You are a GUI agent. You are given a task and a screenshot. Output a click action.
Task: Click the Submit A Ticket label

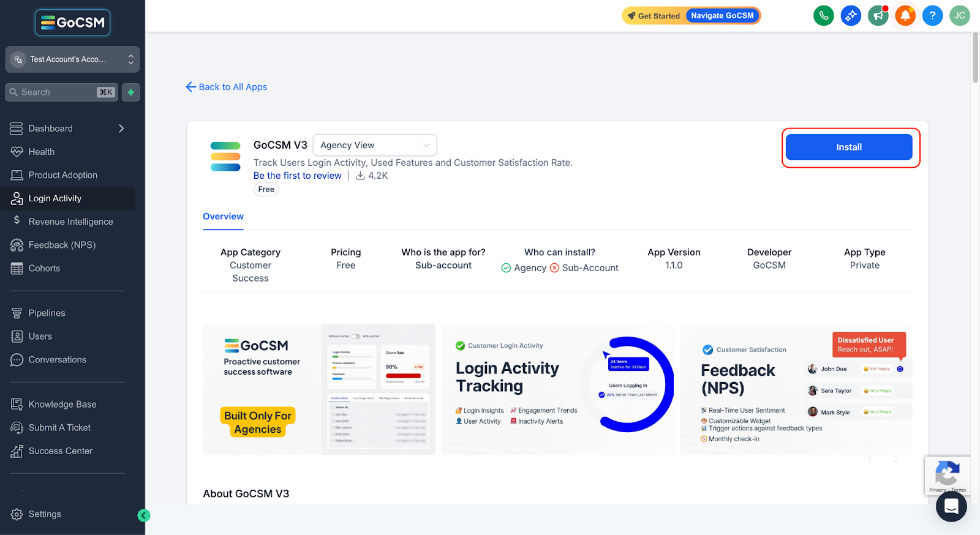(59, 427)
